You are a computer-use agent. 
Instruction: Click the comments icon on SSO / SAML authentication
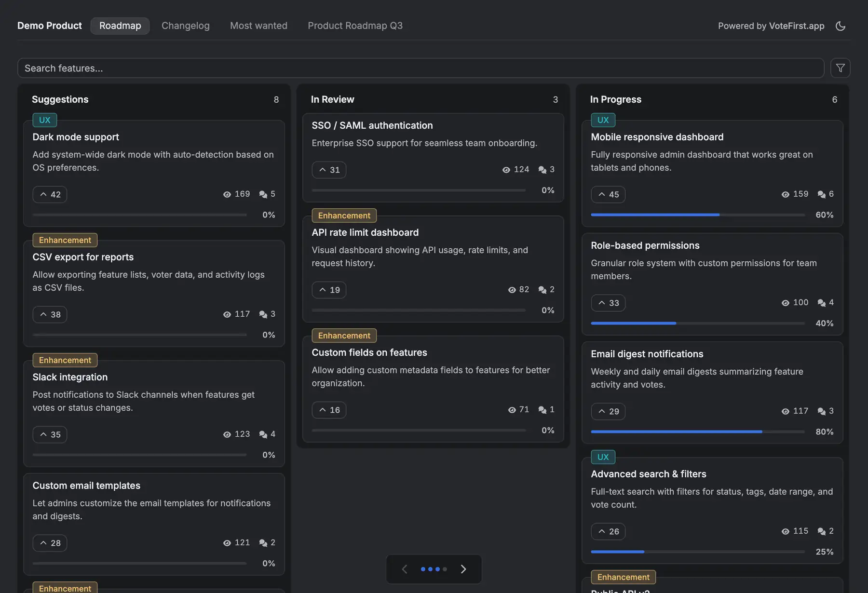point(542,170)
